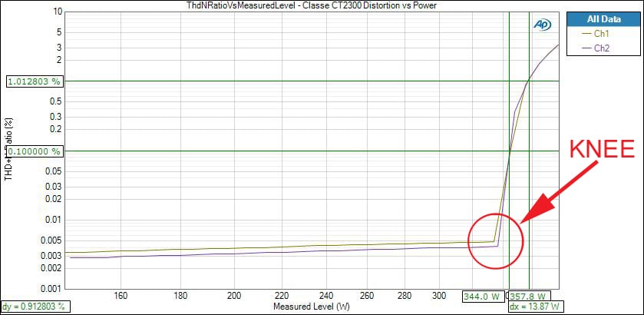Click the AP logo in the graph corner

tap(542, 24)
